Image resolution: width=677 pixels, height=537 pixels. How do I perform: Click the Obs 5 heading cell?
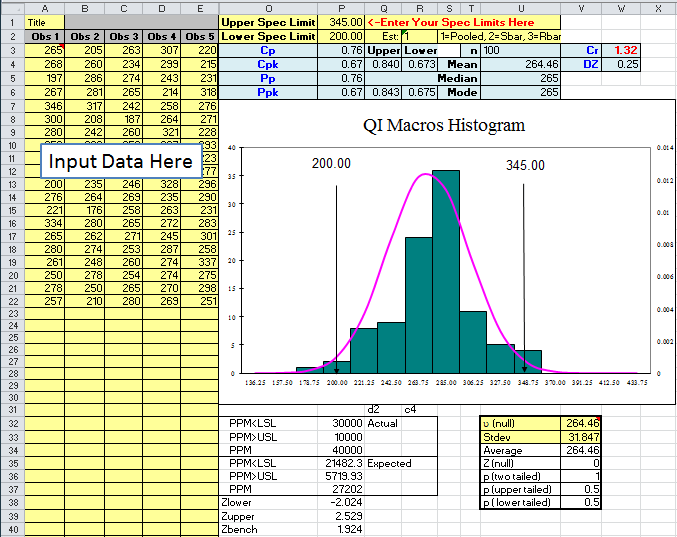(199, 37)
